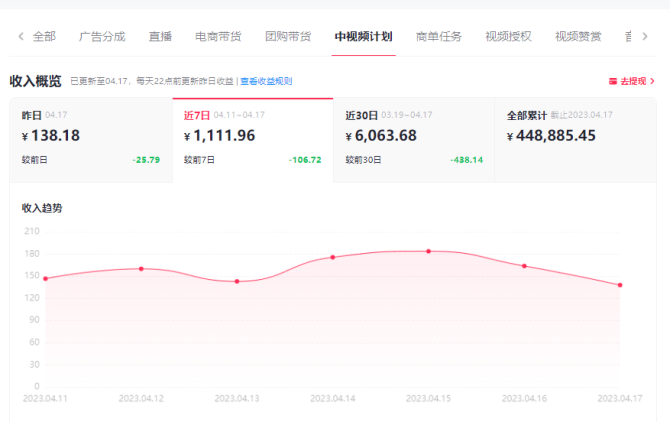Click the chart point for 2023.04.13
This screenshot has width=670, height=422.
coord(237,281)
